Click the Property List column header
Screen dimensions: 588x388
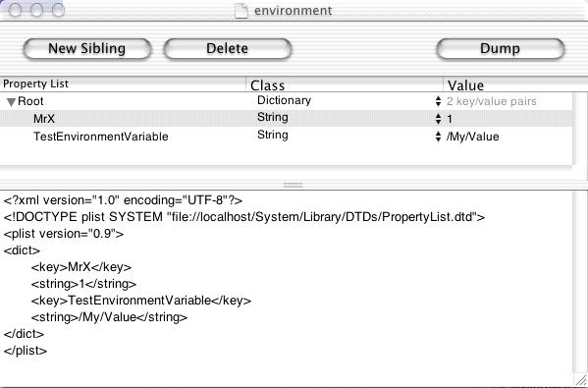point(123,84)
